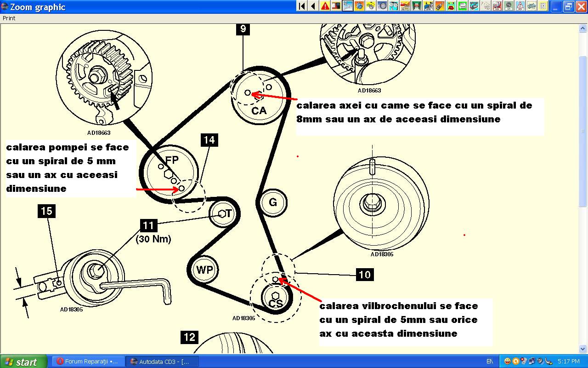The width and height of the screenshot is (588, 368).
Task: Click the Zoom graphic title bar app icon
Action: (5, 6)
